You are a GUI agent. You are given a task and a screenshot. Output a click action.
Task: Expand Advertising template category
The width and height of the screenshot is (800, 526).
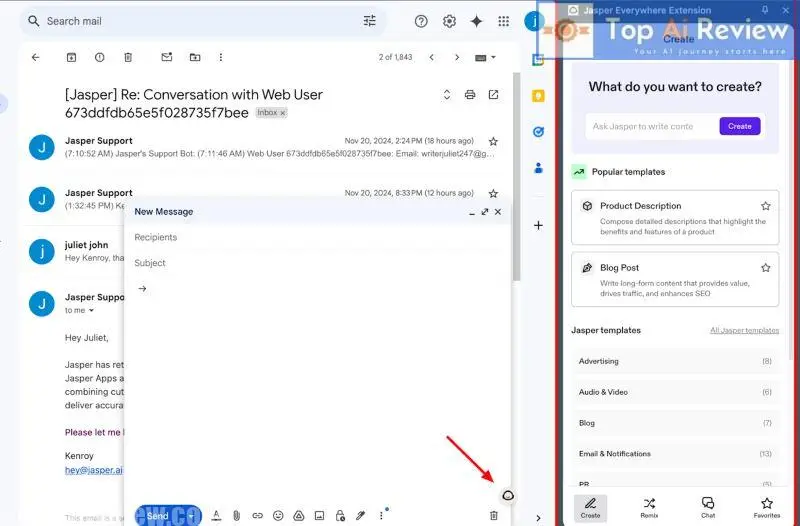(x=675, y=361)
